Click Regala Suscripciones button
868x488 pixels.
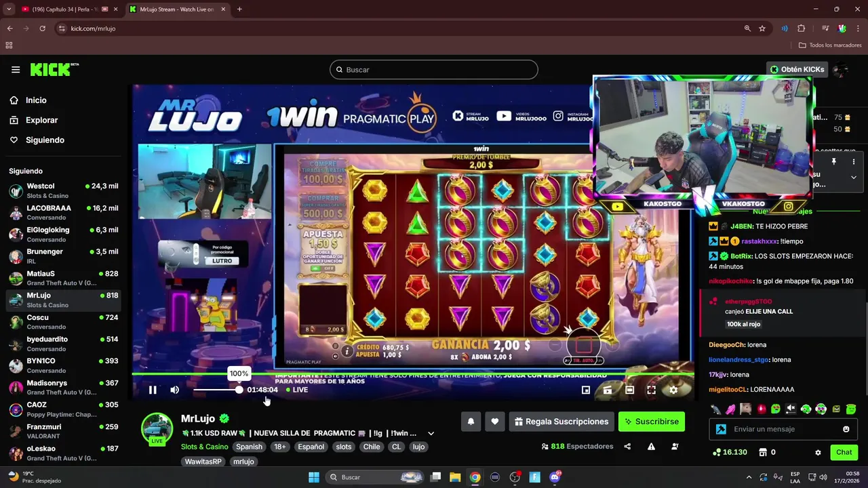(x=561, y=422)
